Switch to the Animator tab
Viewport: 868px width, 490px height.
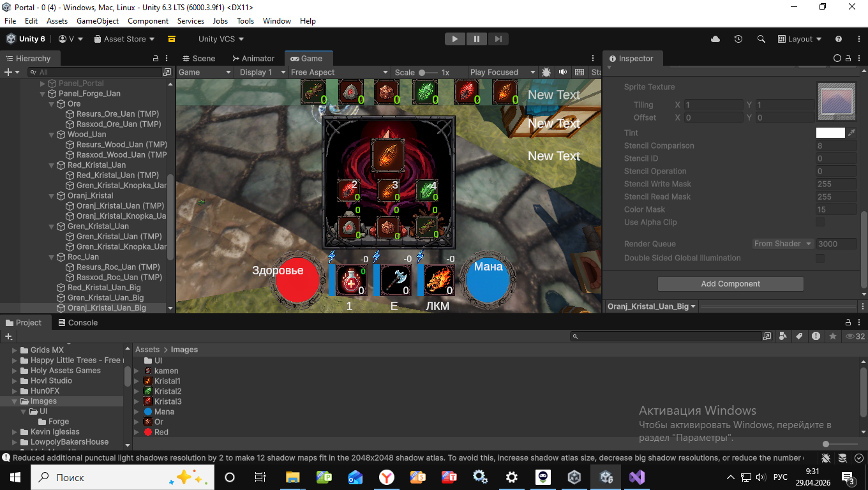point(253,58)
